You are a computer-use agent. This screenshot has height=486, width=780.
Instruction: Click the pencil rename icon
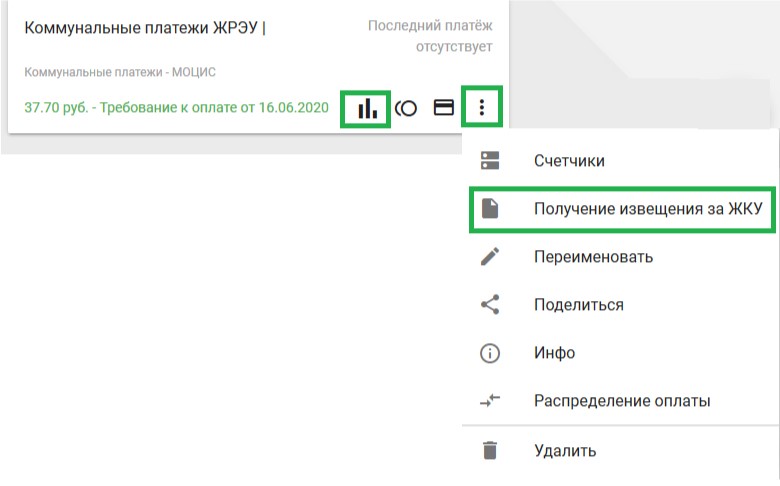489,257
